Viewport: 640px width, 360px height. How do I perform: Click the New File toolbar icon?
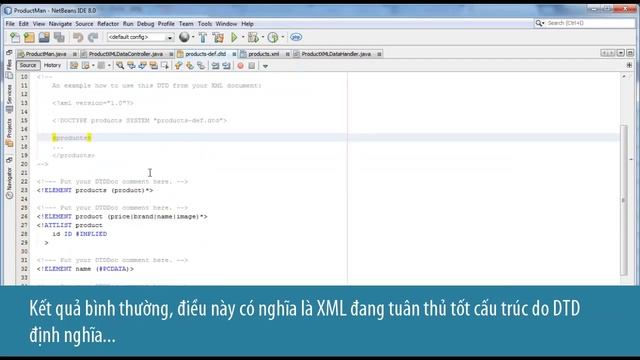[x=15, y=38]
